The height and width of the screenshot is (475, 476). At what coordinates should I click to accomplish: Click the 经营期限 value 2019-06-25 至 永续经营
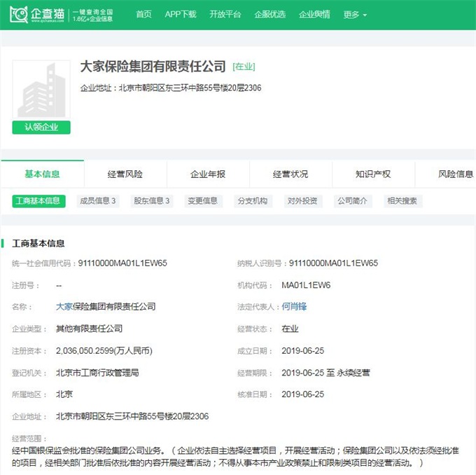(325, 373)
